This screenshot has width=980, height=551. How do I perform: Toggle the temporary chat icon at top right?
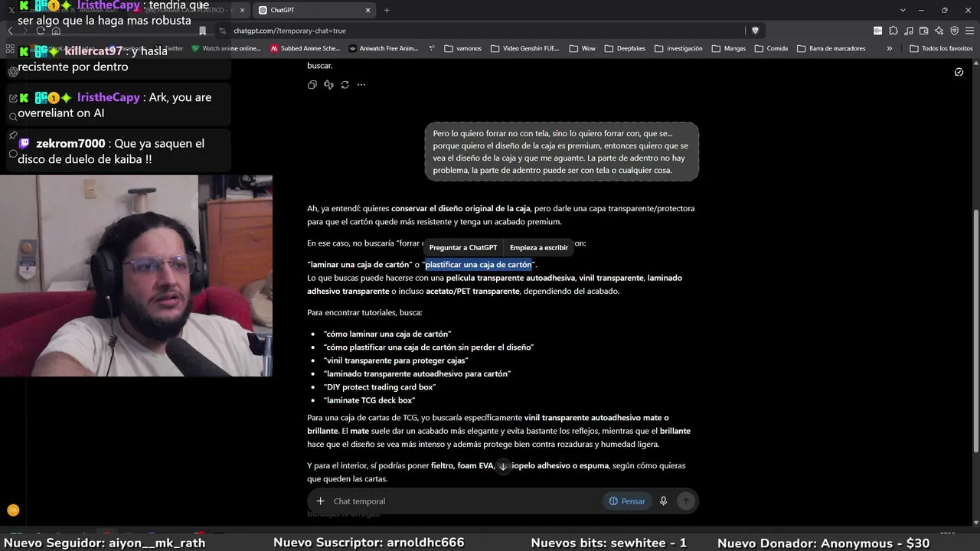coord(959,72)
